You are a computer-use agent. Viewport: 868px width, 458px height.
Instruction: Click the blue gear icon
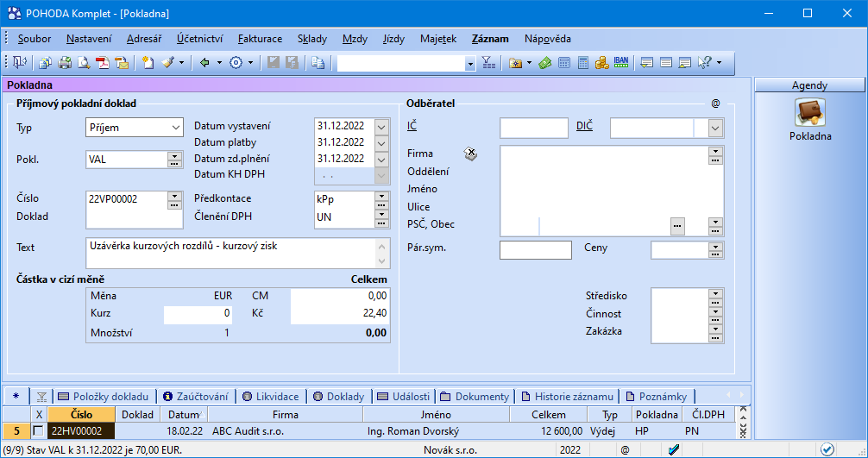[x=236, y=63]
